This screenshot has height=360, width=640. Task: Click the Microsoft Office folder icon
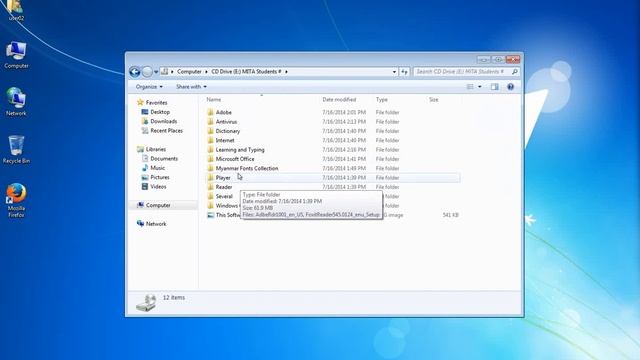coord(210,159)
